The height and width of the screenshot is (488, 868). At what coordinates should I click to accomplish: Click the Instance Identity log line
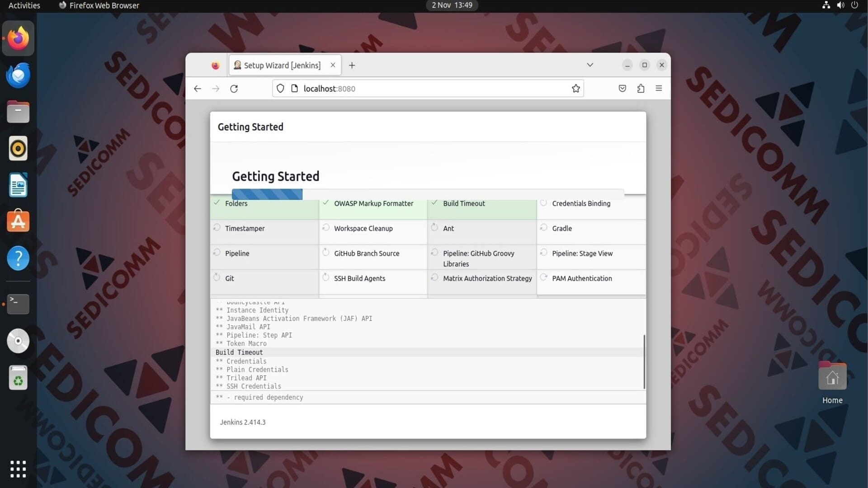(x=252, y=310)
